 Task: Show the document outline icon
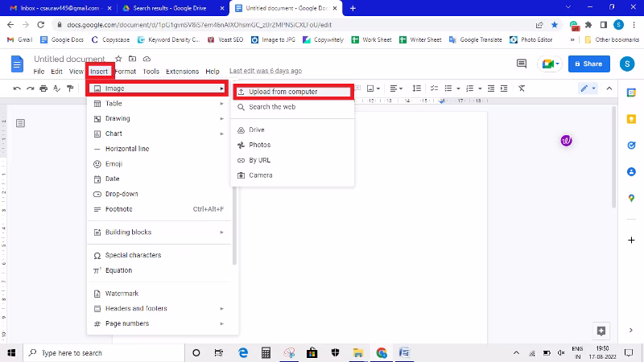point(20,123)
